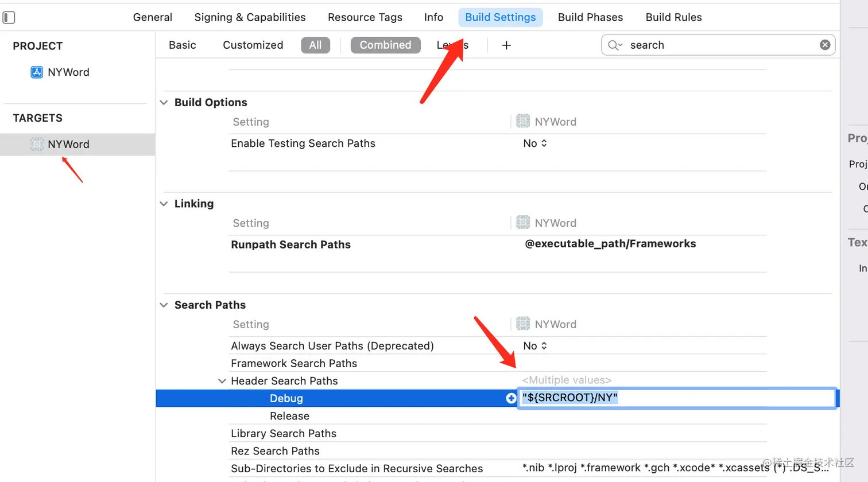Open the Build Phases tab

tap(590, 17)
